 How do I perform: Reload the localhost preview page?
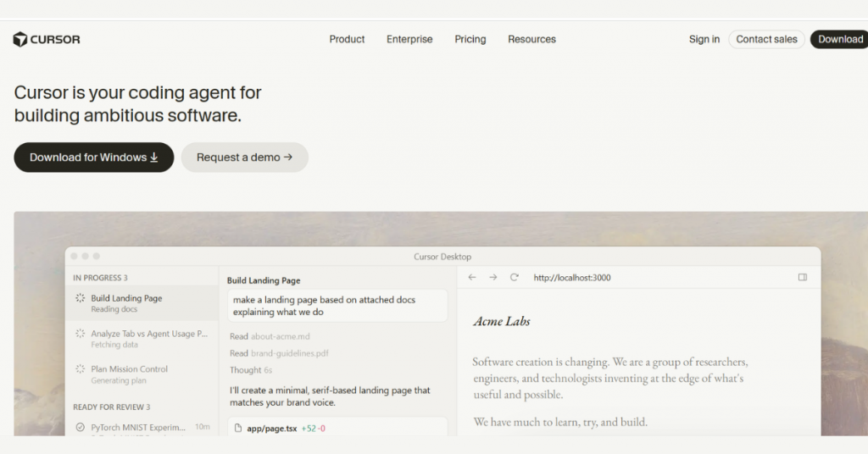click(515, 278)
